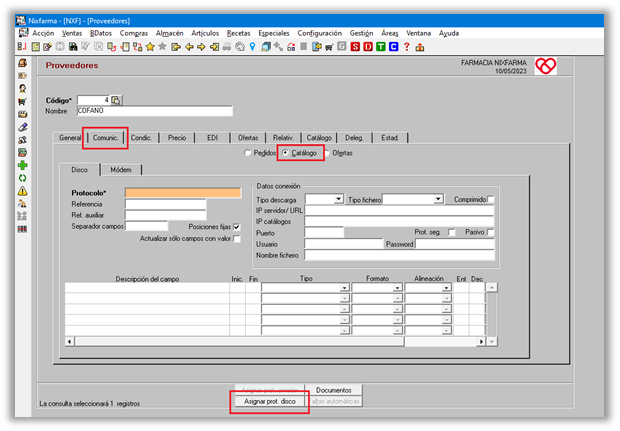Click the yellow warning triangle sidebar icon

coord(23,191)
